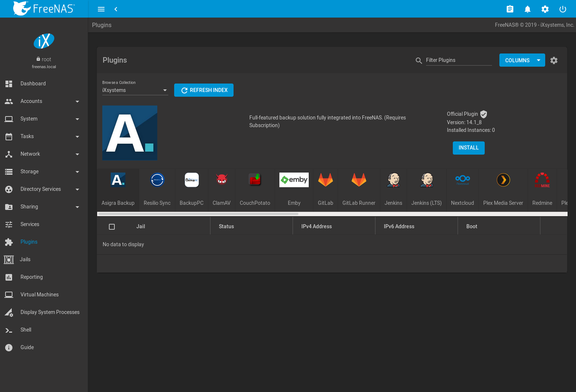Viewport: 576px width, 392px height.
Task: Open the Shell page
Action: (x=44, y=330)
